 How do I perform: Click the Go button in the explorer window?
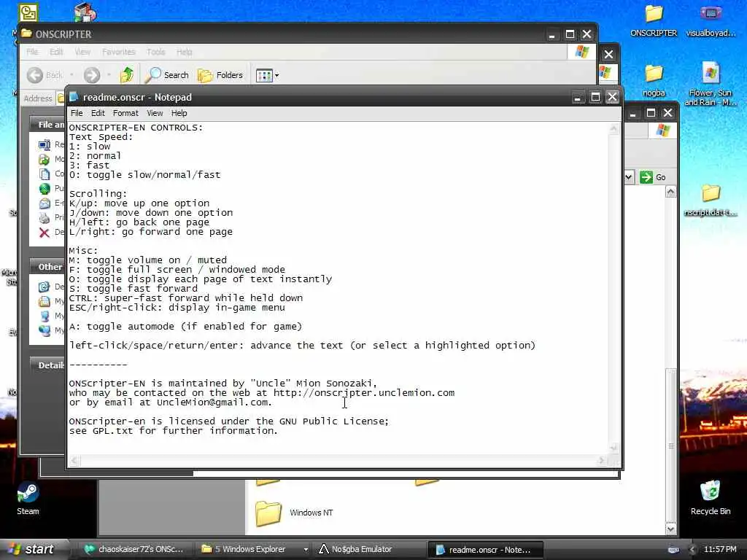point(653,177)
